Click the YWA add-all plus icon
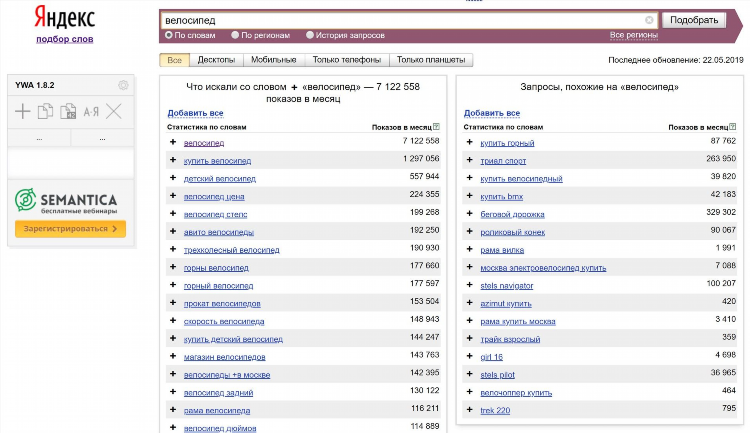Image resolution: width=750 pixels, height=433 pixels. pyautogui.click(x=22, y=111)
